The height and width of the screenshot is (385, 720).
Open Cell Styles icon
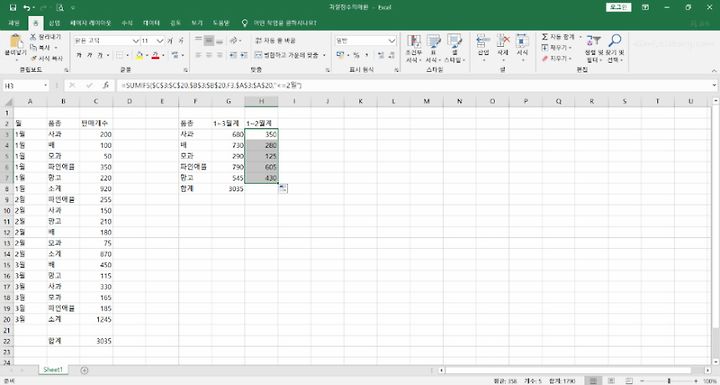coord(454,41)
